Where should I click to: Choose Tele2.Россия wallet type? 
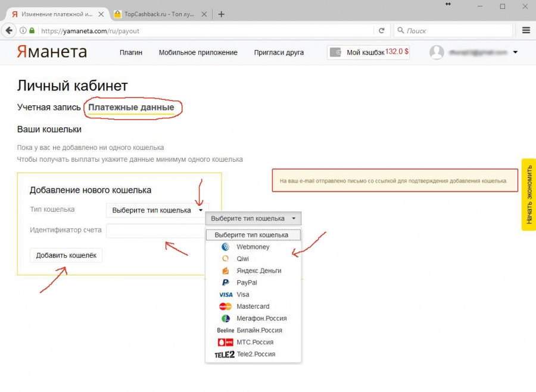(253, 355)
